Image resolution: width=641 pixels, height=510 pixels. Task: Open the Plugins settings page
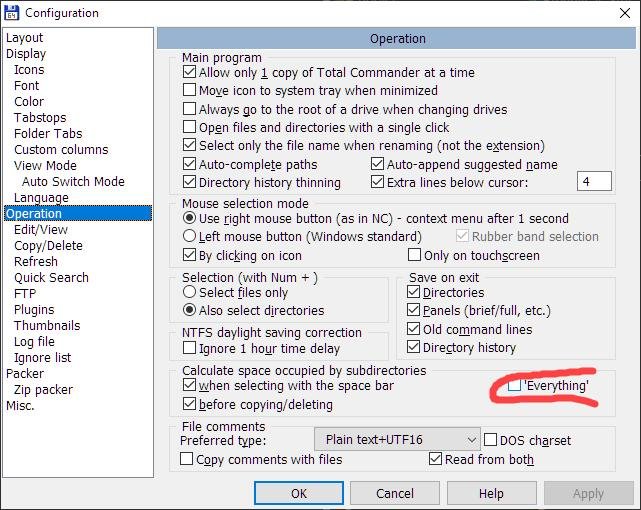click(x=34, y=310)
